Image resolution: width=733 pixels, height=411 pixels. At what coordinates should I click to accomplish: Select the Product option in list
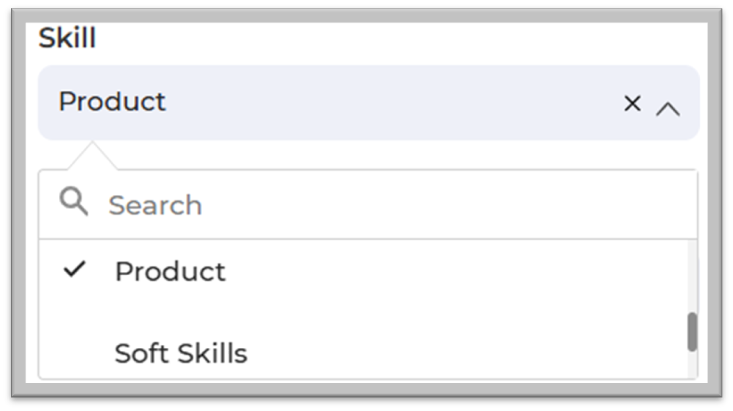coord(170,272)
